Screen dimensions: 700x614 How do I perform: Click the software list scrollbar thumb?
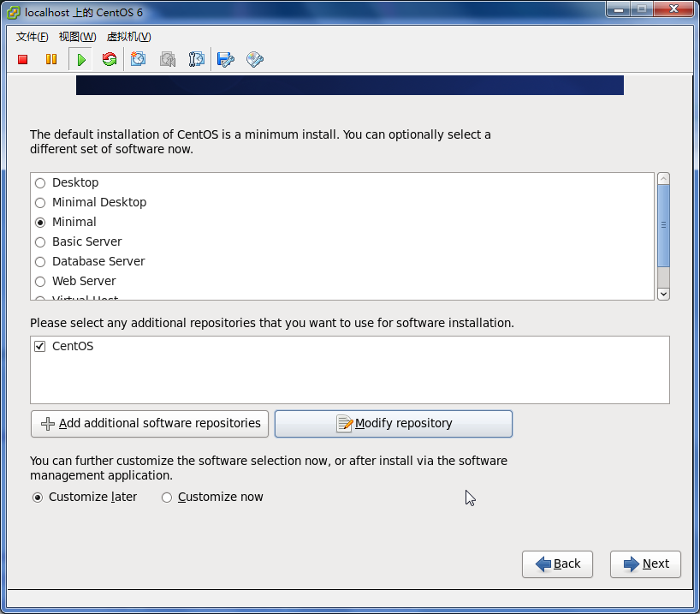tap(663, 225)
